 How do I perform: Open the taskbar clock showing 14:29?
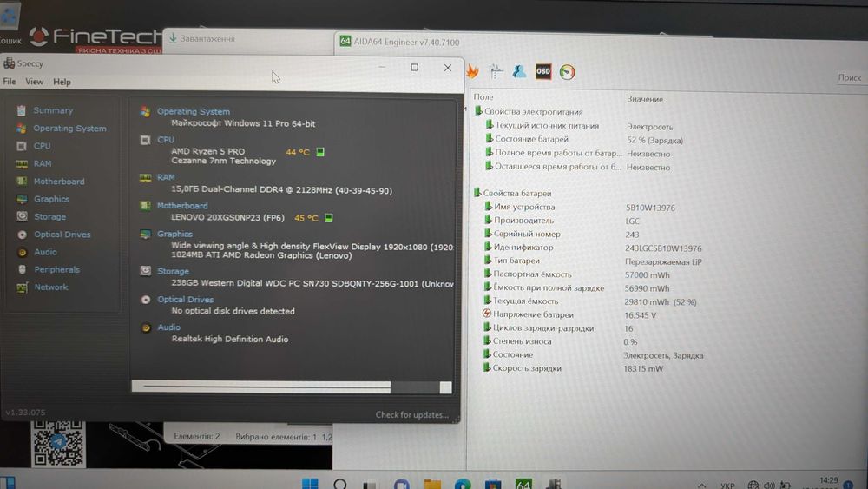point(829,482)
